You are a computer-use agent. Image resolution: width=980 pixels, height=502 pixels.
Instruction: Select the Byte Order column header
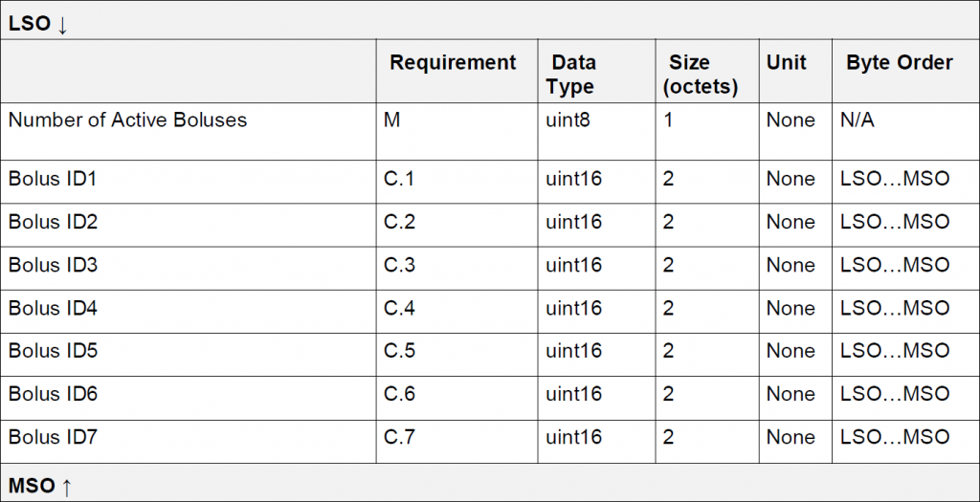click(x=900, y=63)
